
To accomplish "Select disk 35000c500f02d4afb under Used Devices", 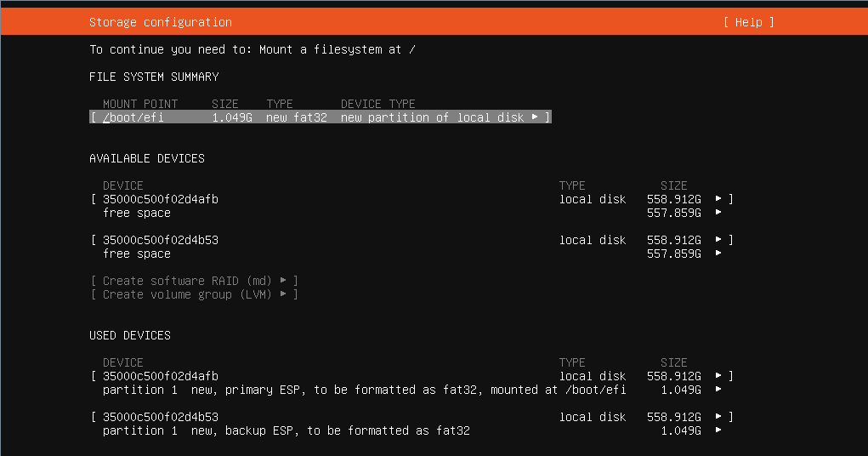I will click(161, 376).
